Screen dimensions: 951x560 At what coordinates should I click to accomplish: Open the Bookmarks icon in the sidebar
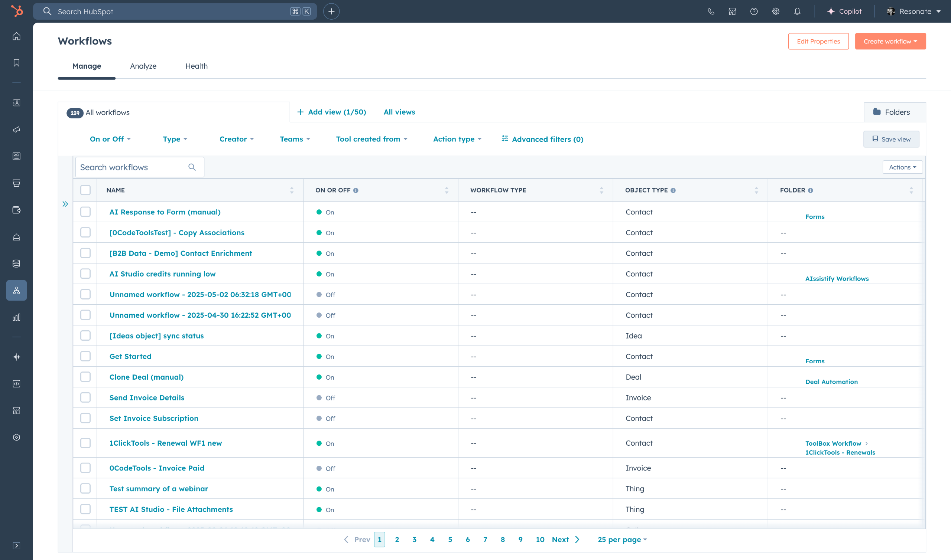tap(16, 63)
